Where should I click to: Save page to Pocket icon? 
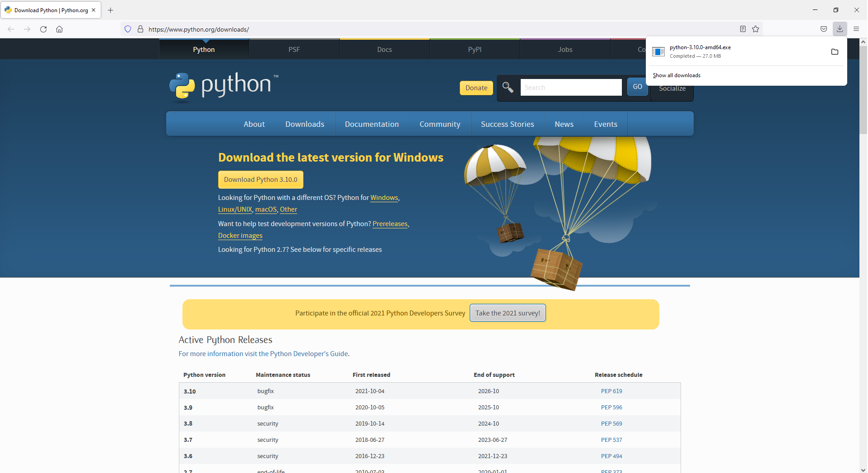pos(824,29)
